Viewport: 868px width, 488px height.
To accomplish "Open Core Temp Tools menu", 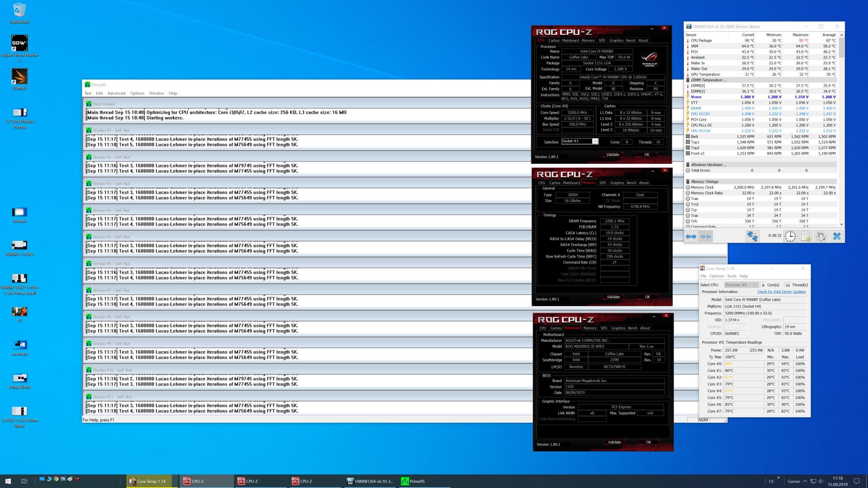I will [732, 276].
